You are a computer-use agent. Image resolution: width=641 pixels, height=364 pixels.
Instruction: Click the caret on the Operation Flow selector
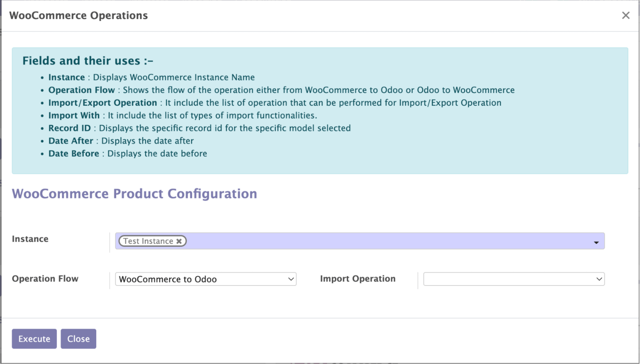[x=290, y=279]
